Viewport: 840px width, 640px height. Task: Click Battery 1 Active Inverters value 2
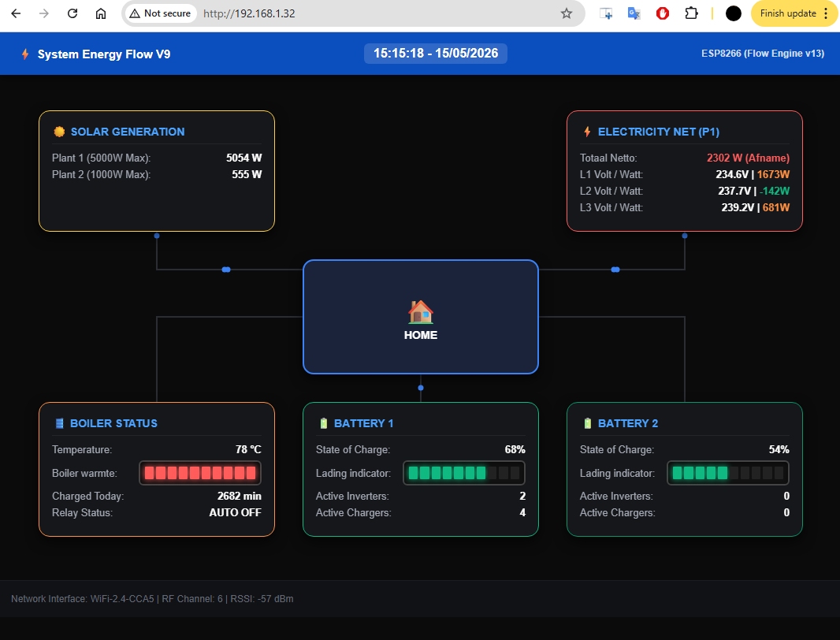(x=522, y=496)
